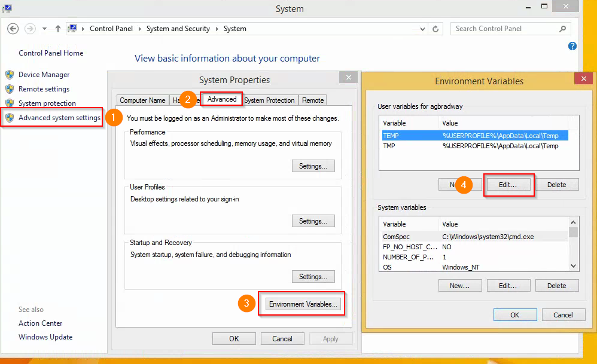Click system variables scrollbar thumb
The image size is (597, 364).
point(573,232)
